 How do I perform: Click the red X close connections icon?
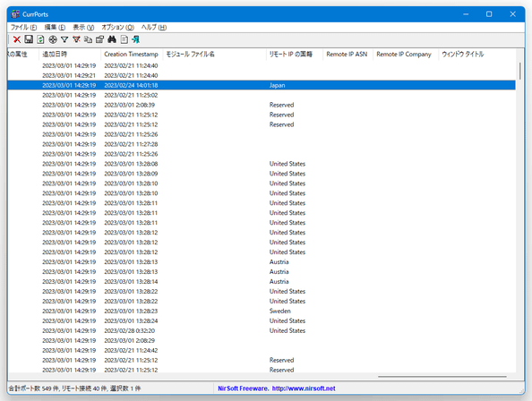pos(17,39)
